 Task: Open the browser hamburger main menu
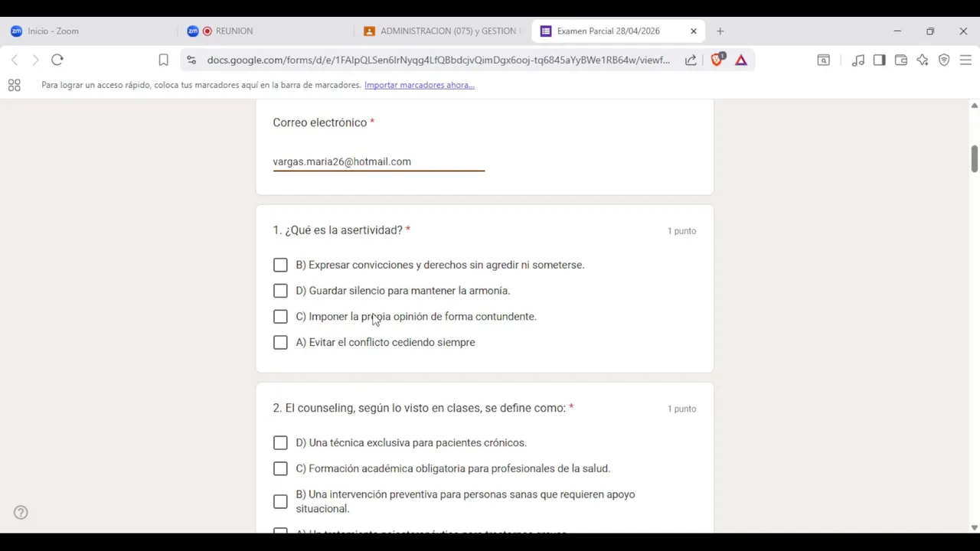965,60
